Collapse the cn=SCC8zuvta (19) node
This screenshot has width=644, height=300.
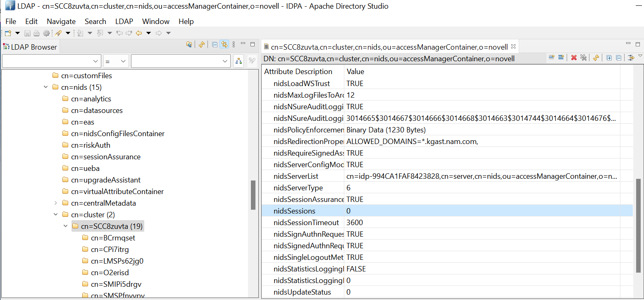pyautogui.click(x=65, y=226)
